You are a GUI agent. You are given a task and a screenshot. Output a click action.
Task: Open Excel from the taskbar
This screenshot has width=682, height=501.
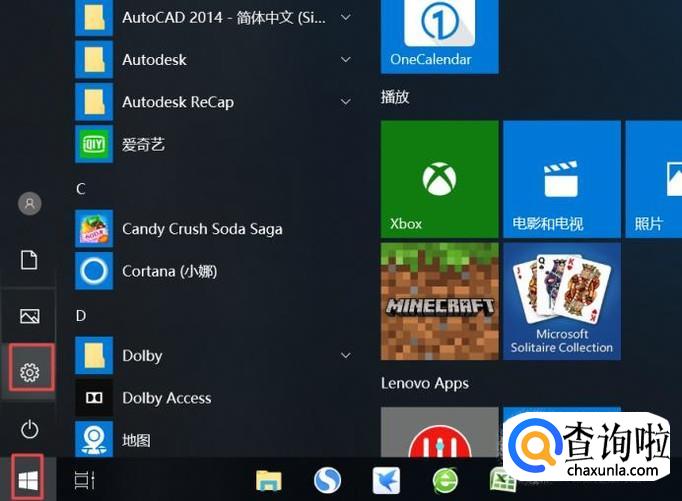point(502,480)
